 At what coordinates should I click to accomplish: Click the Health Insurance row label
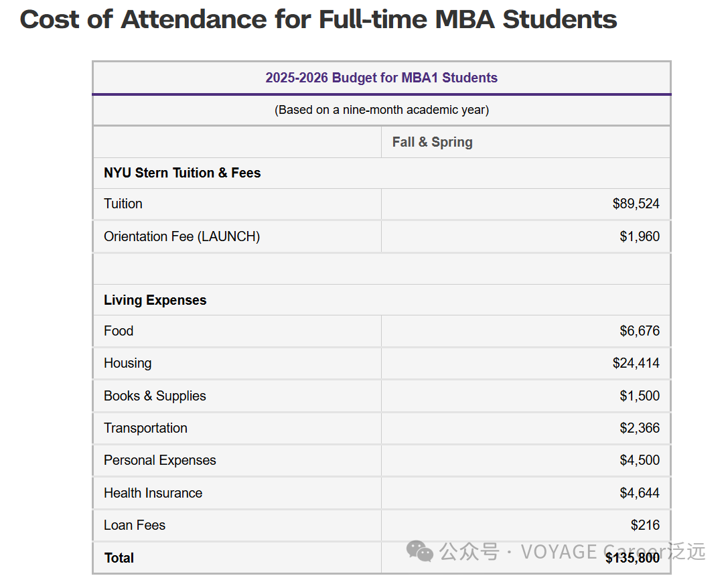tap(153, 493)
